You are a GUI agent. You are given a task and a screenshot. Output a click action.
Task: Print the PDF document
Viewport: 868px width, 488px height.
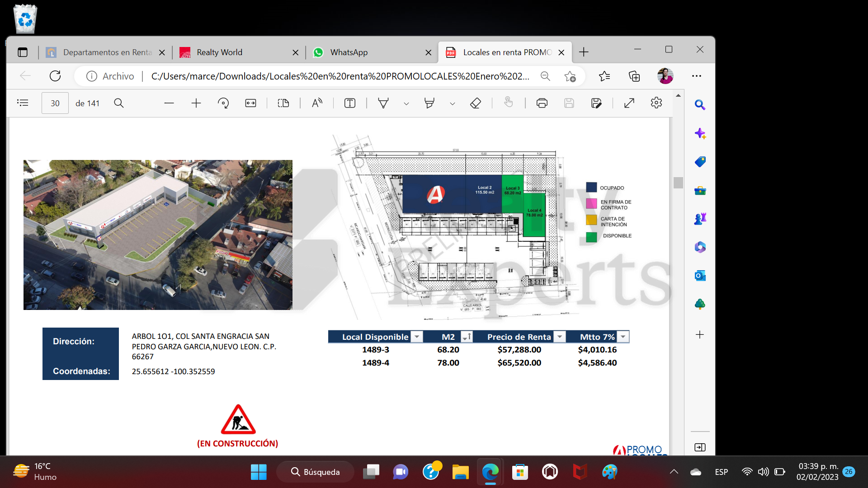[542, 103]
